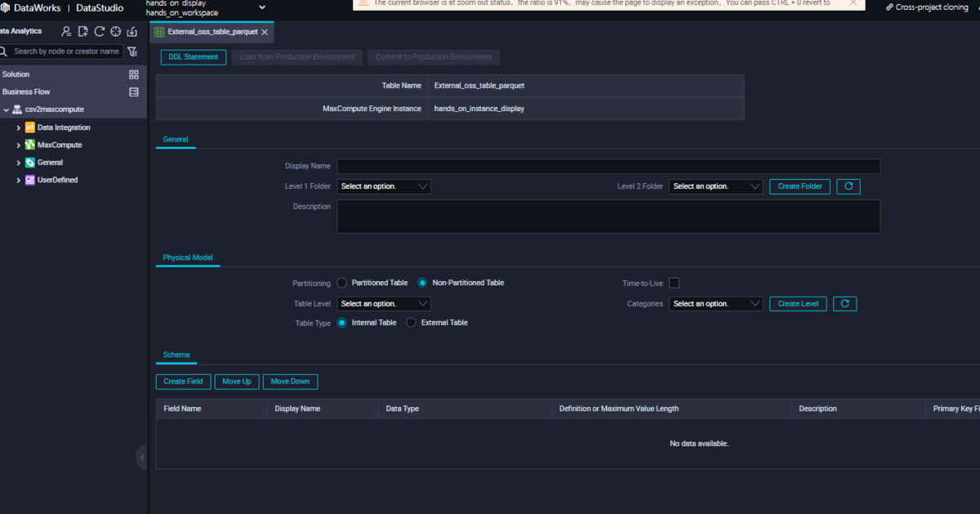Open the workspace switcher dropdown arrow
The width and height of the screenshot is (980, 514).
262,7
